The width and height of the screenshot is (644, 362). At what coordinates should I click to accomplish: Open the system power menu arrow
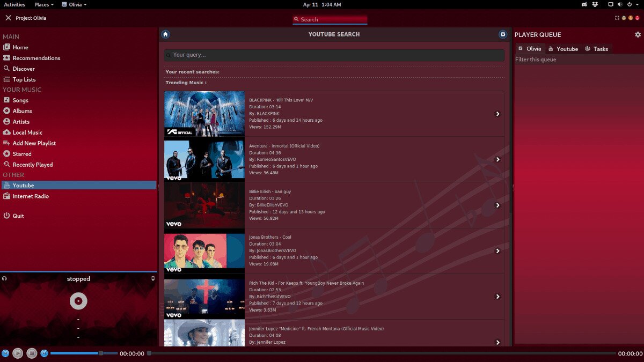pyautogui.click(x=638, y=4)
